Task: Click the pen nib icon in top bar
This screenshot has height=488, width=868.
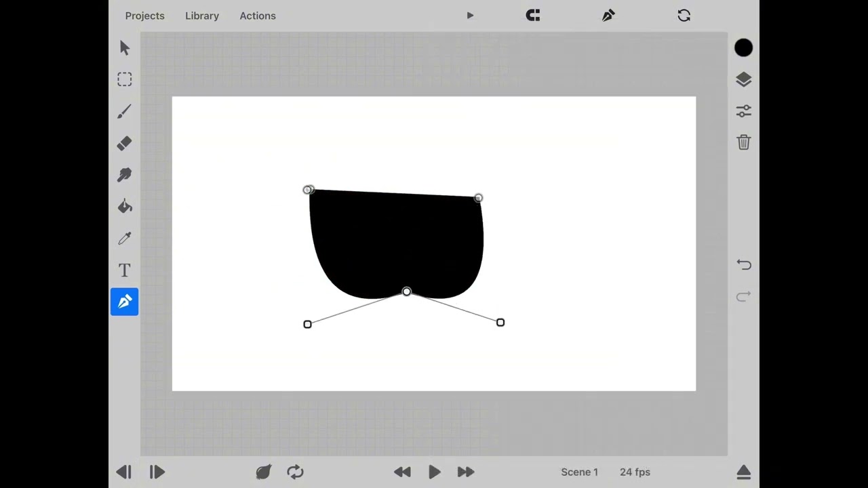Action: pyautogui.click(x=608, y=16)
